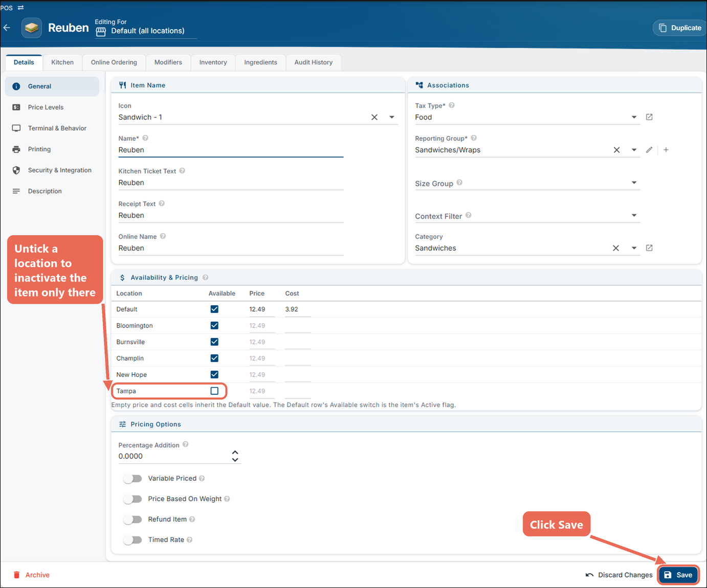Uncheck Available for New Hope
The width and height of the screenshot is (707, 588).
coord(214,375)
